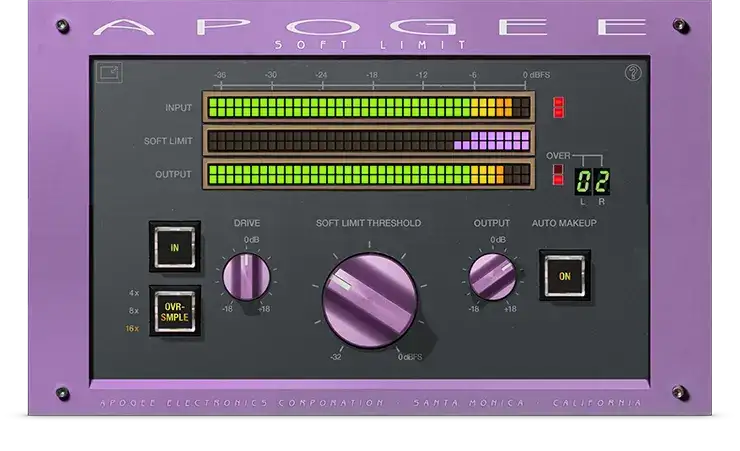
Task: Click the SOFT LIMIT THRESHOLD knob
Action: pos(370,301)
